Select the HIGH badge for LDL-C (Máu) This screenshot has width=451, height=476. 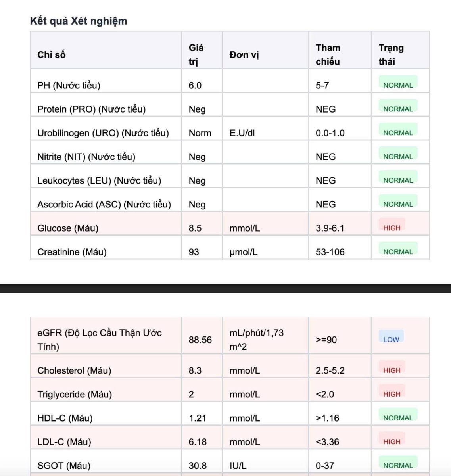392,441
